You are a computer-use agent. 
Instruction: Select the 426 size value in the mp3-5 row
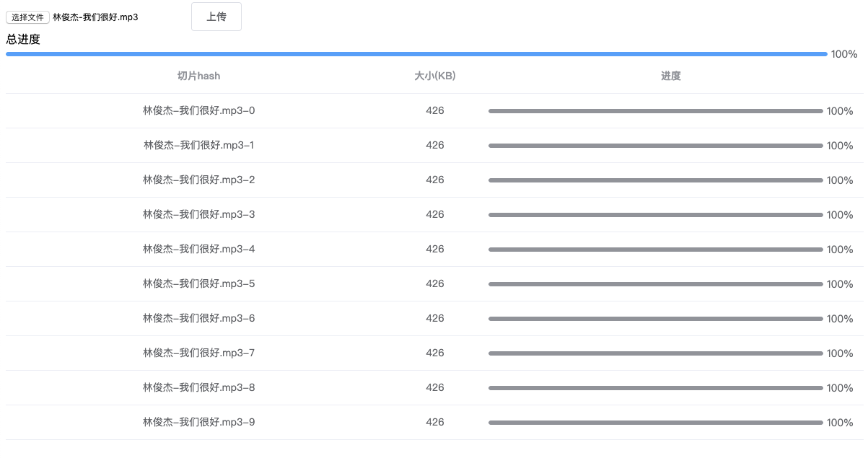434,284
